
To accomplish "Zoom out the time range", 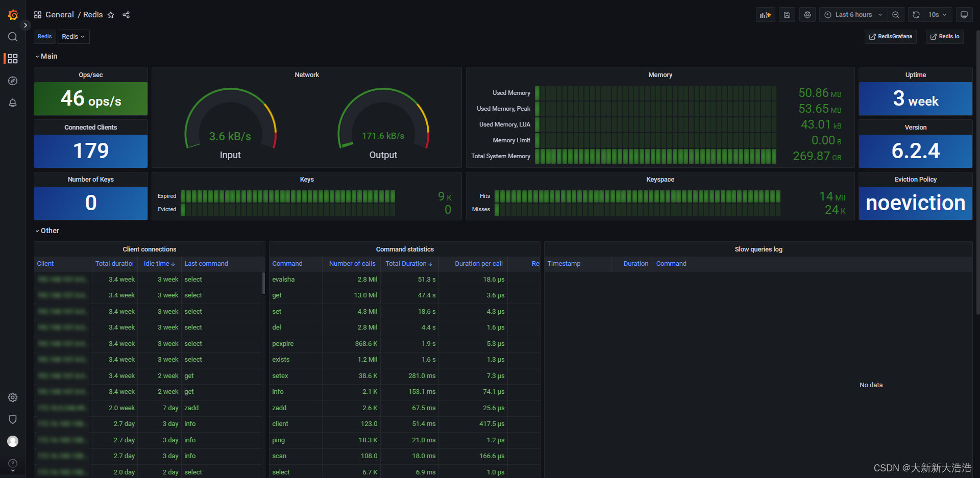I will pos(896,15).
